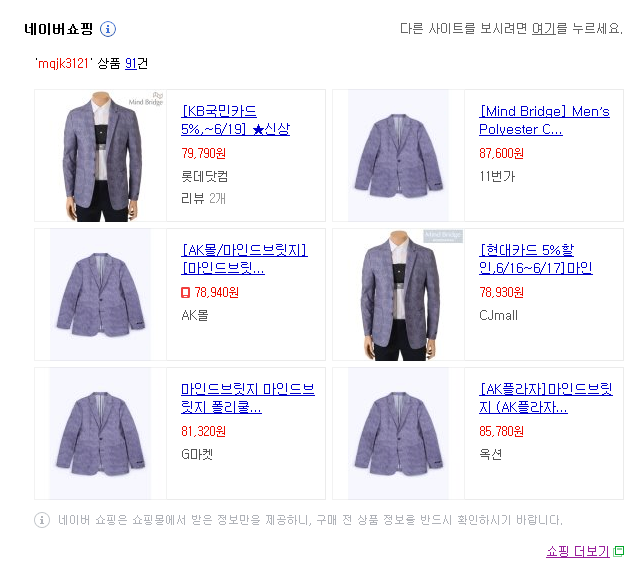Image resolution: width=631 pixels, height=585 pixels.
Task: Open the 마인드브릿지 폴리쿨 Gmarket listing
Action: click(x=248, y=398)
